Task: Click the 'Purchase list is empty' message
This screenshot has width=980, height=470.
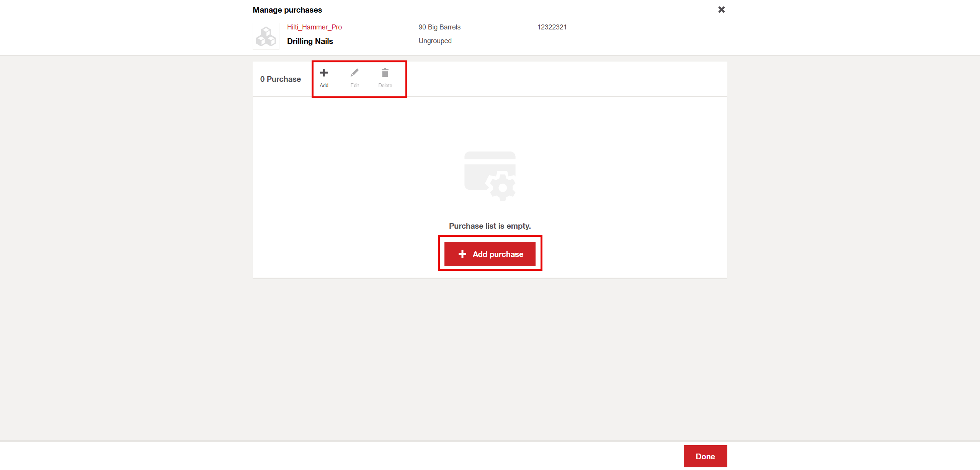Action: pyautogui.click(x=490, y=226)
